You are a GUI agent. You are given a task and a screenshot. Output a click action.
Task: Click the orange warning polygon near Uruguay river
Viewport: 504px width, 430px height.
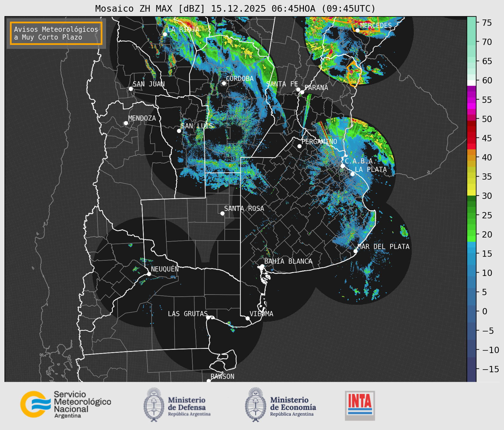click(x=354, y=74)
